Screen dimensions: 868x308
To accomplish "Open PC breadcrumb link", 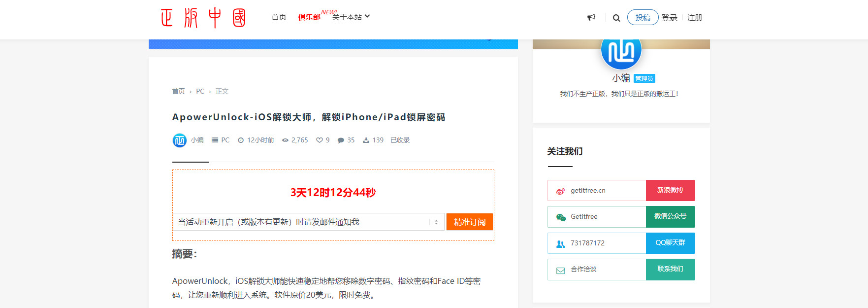I will click(x=200, y=91).
